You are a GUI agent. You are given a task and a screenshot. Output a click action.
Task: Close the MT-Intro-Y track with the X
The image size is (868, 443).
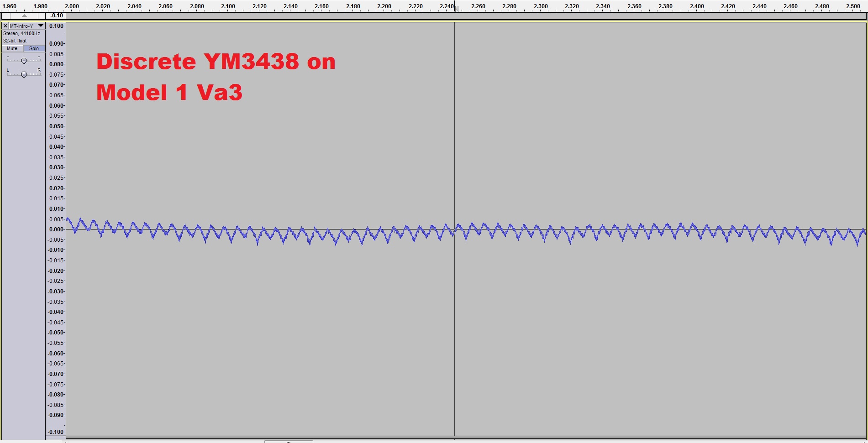click(x=5, y=26)
